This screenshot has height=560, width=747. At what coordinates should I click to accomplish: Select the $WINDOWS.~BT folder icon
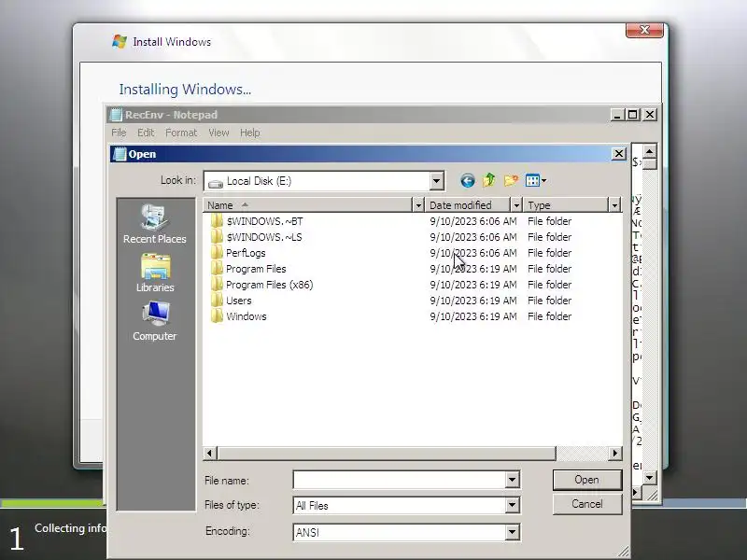(217, 221)
